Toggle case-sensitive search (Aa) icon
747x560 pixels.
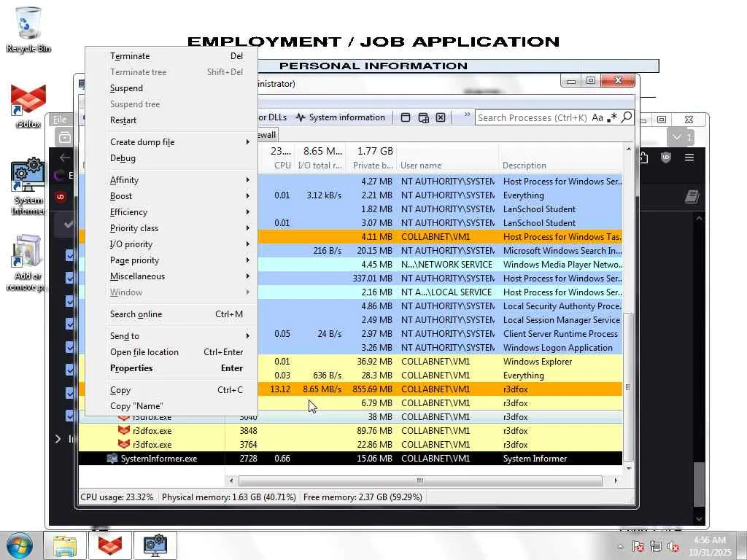pyautogui.click(x=597, y=117)
